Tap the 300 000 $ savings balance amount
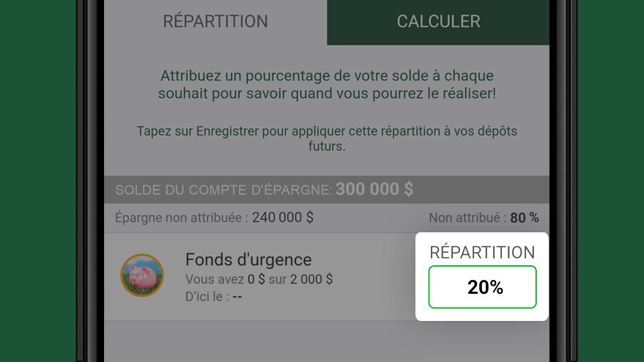Screen dimensions: 644x362 coord(374,189)
